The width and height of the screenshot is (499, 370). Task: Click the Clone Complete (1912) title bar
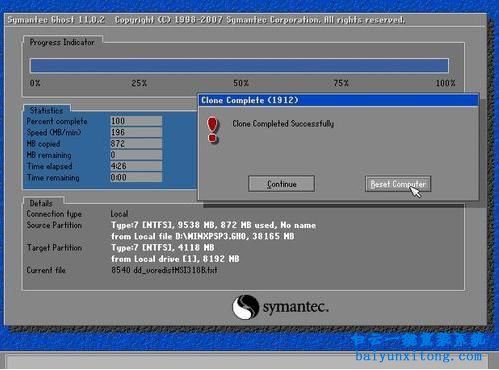pos(339,100)
